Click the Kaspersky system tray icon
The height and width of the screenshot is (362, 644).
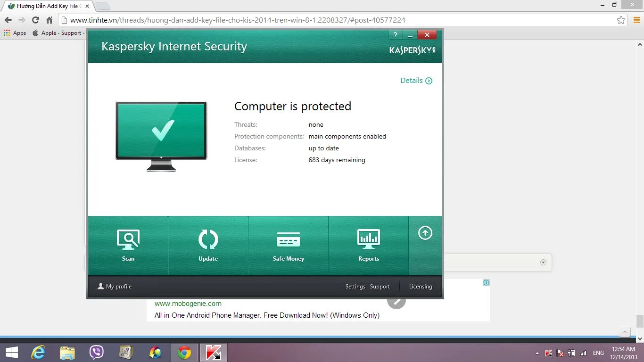pos(549,353)
